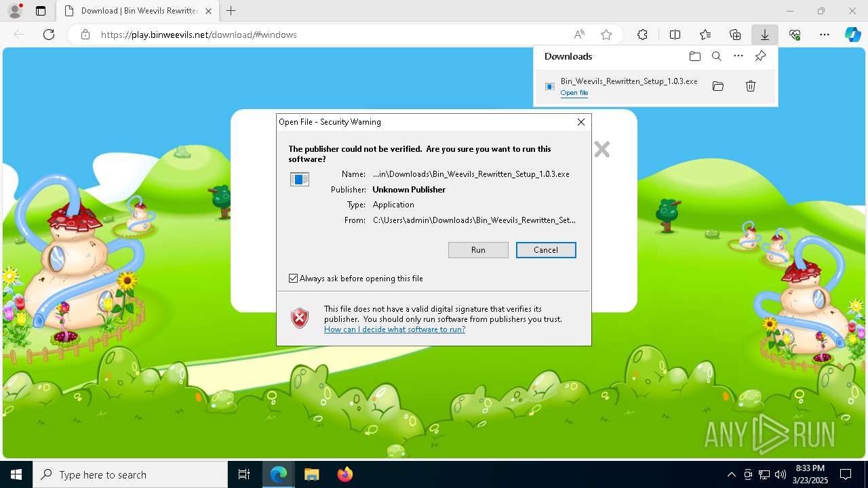Open Browser essentials heart icon
Viewport: 868px width, 488px height.
(x=795, y=35)
